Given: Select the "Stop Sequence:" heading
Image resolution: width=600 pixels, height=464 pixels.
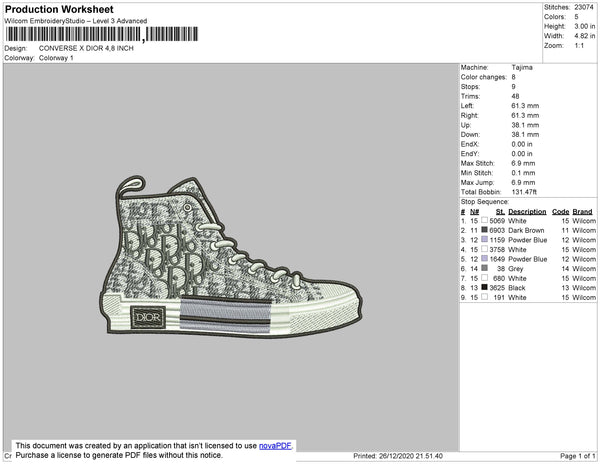Looking at the screenshot, I should 485,202.
